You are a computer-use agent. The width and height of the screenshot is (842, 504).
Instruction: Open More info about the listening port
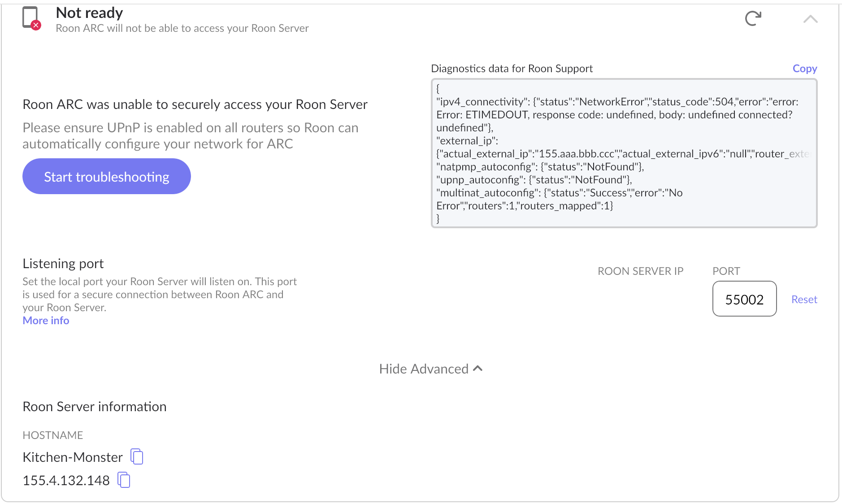point(45,320)
